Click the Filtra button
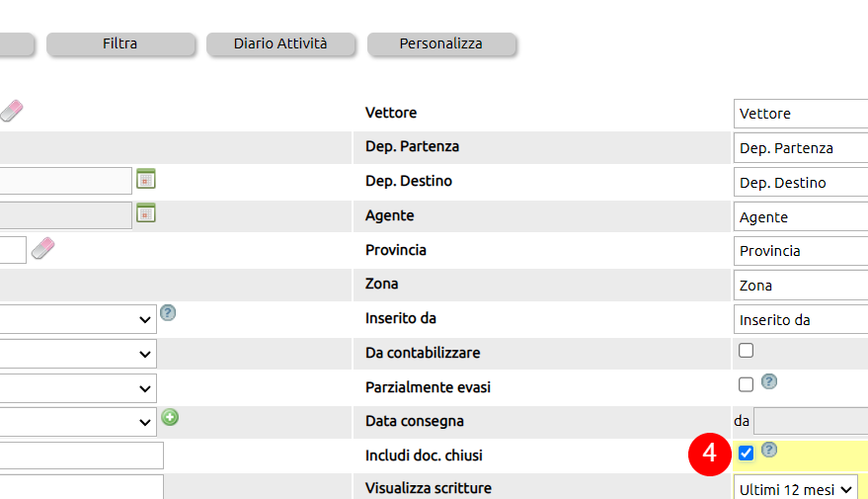Image resolution: width=868 pixels, height=499 pixels. pos(120,43)
